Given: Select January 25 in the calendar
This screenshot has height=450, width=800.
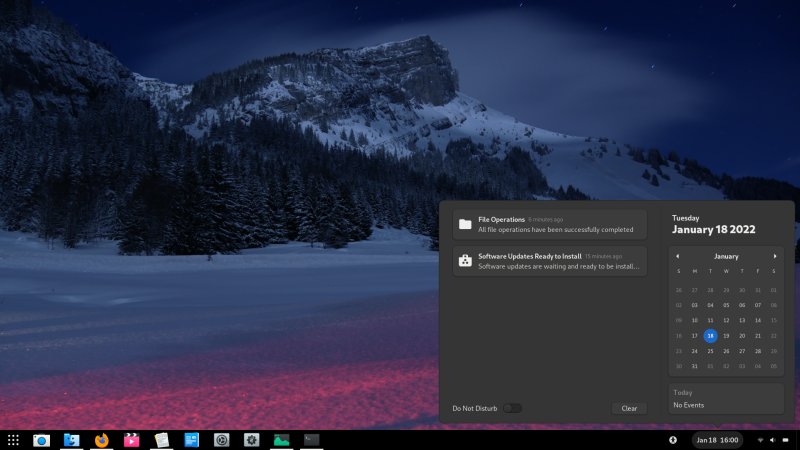Looking at the screenshot, I should click(710, 351).
